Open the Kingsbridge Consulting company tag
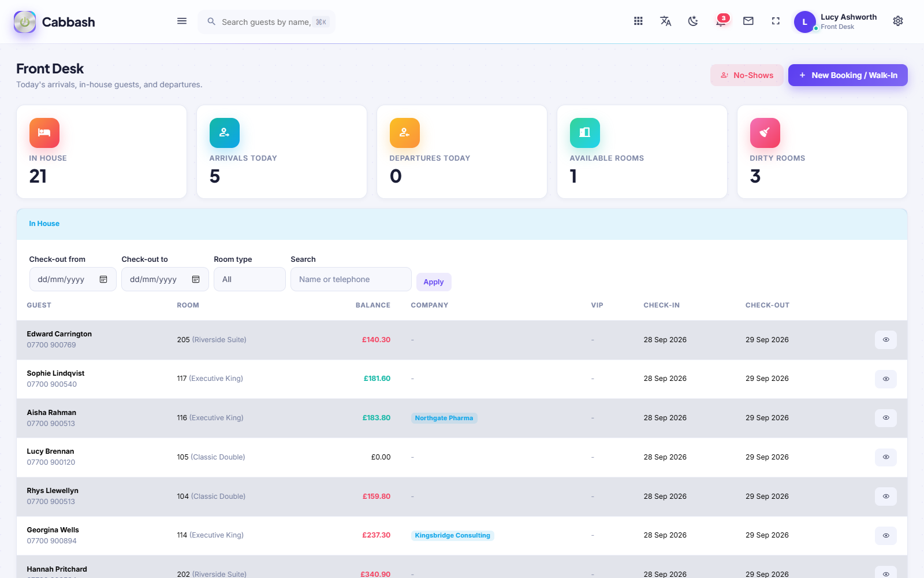Screen dimensions: 924x578 click(x=453, y=535)
